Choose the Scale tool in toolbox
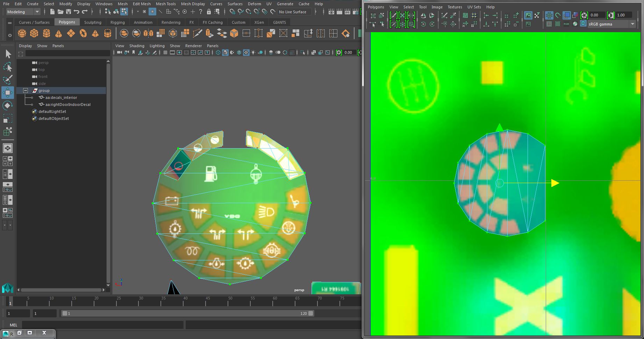This screenshot has height=339, width=644. [7, 118]
